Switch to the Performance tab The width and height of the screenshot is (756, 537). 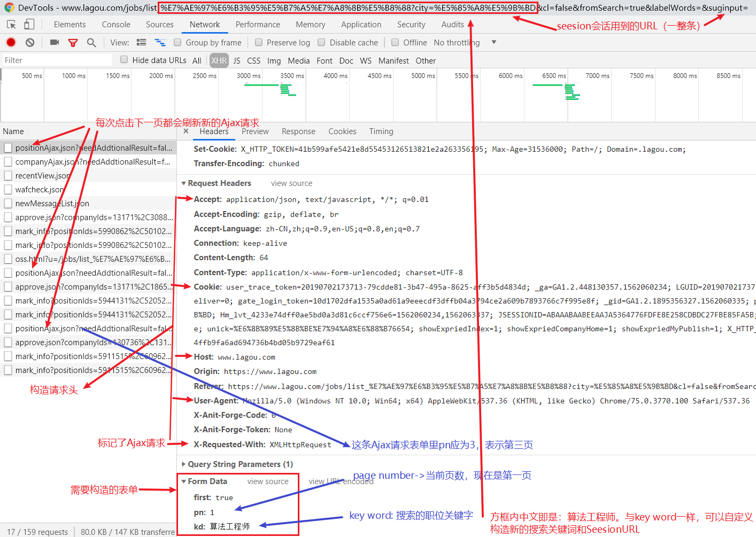tap(258, 25)
